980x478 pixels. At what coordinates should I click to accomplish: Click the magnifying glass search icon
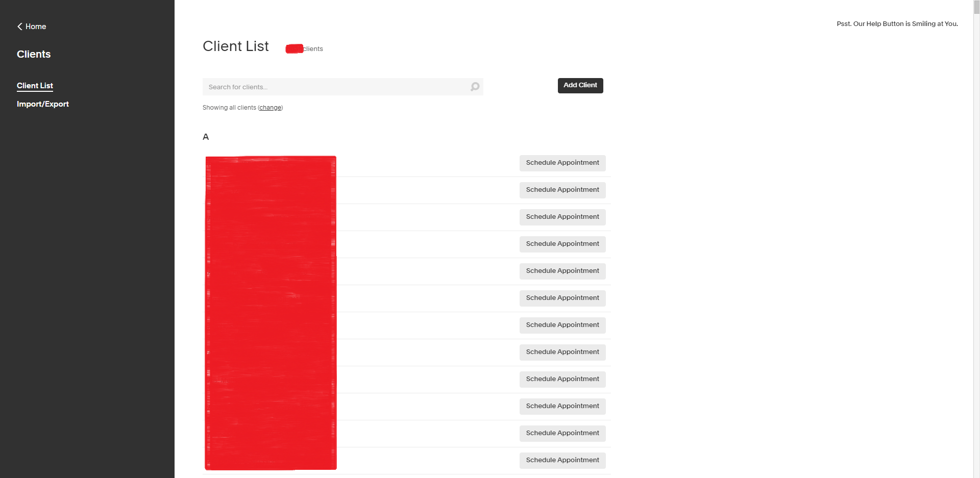(475, 87)
